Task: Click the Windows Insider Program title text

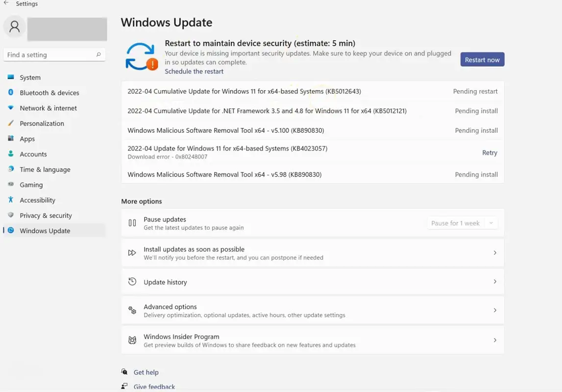Action: click(181, 337)
